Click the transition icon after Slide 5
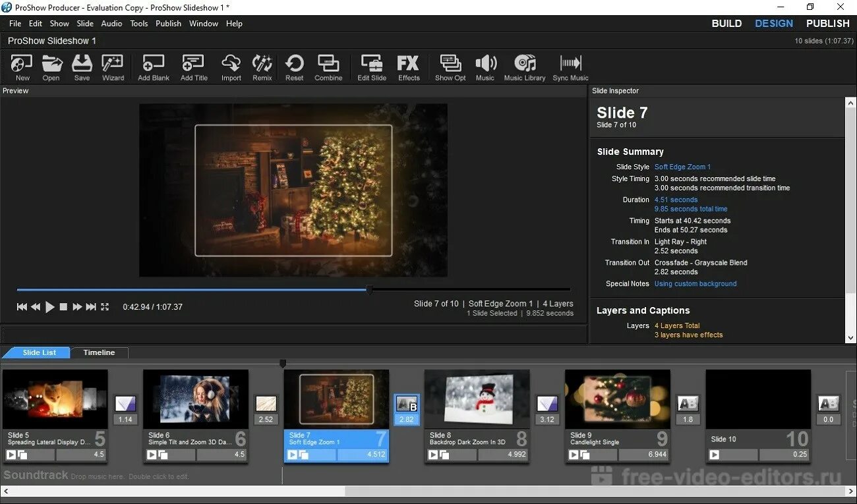The width and height of the screenshot is (857, 504). [125, 403]
